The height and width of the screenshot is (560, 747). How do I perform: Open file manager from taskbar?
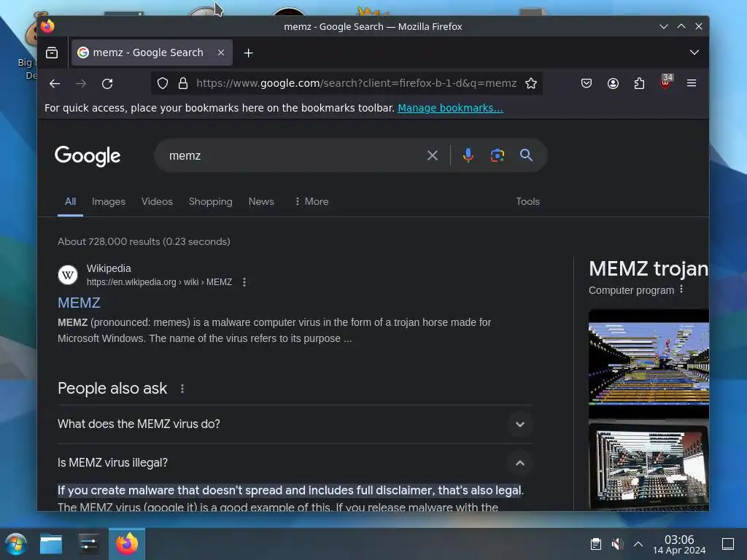[51, 544]
